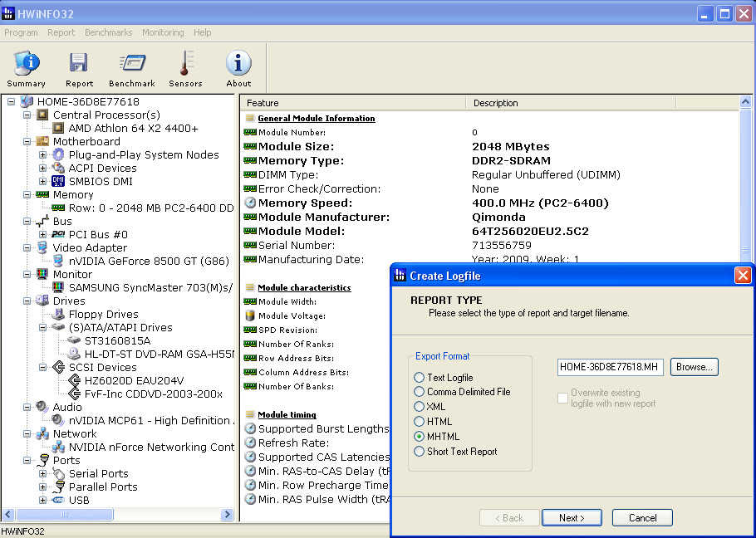Select the nVIDIA GeForce 8500 GT item
Screen dimensions: 756x538
coord(150,261)
